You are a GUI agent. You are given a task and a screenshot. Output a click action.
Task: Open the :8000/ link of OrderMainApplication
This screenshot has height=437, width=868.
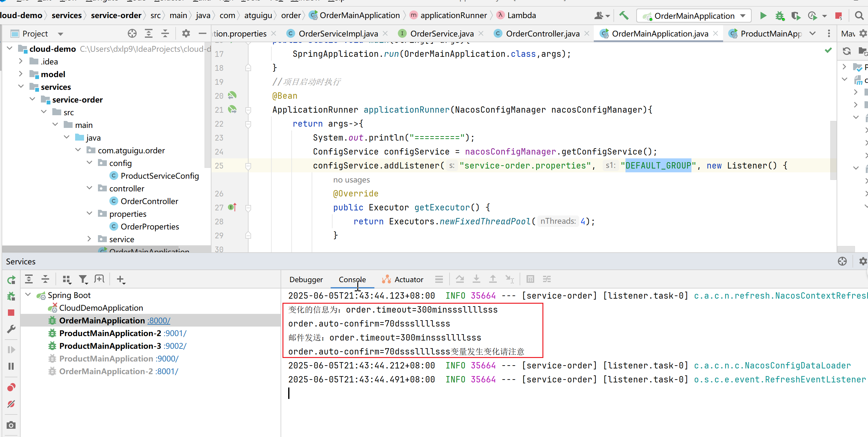159,320
